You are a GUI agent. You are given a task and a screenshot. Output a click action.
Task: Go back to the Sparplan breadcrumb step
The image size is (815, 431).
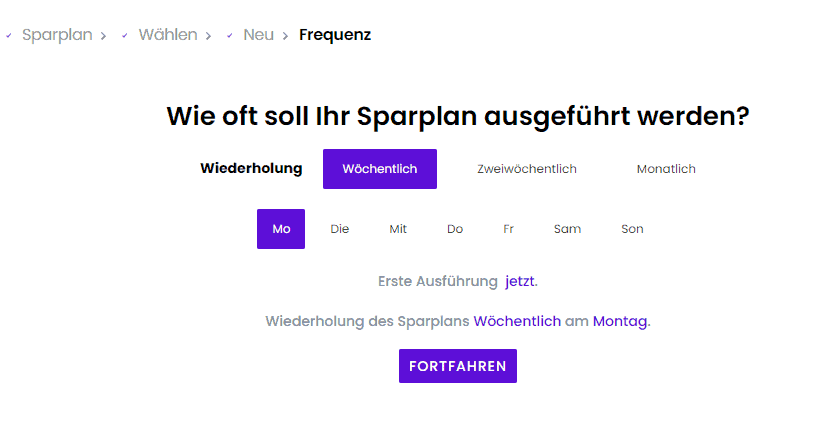pyautogui.click(x=57, y=35)
